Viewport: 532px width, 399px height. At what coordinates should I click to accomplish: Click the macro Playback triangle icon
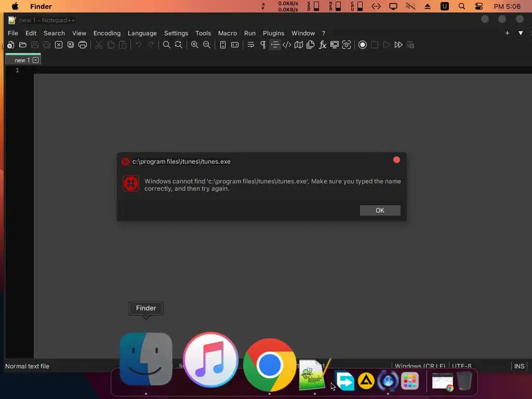click(387, 45)
